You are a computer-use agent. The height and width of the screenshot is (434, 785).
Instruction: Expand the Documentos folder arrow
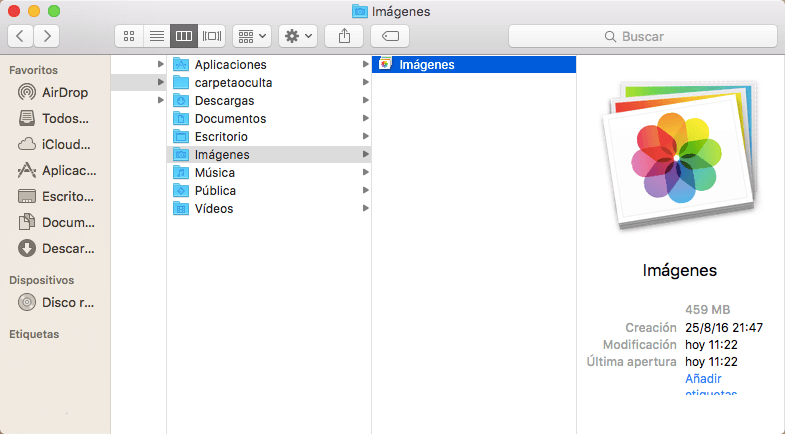365,118
